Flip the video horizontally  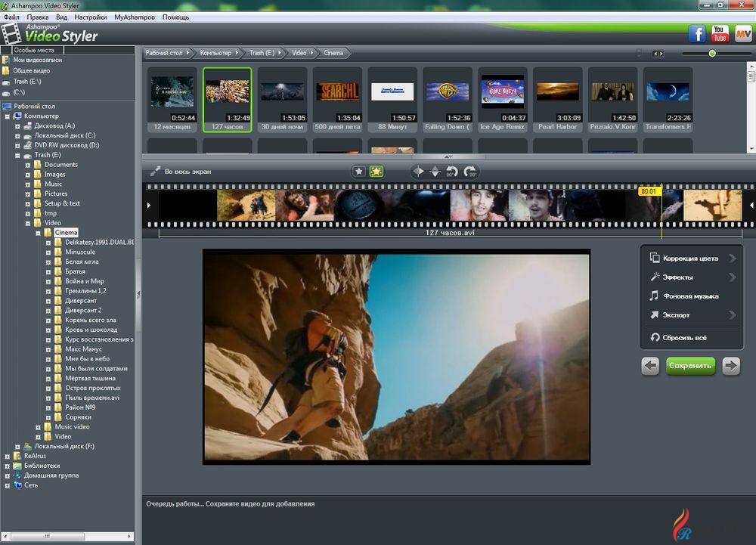tap(418, 171)
